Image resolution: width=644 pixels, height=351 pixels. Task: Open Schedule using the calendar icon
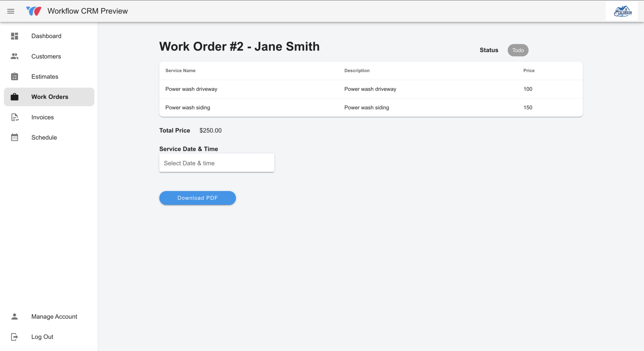pyautogui.click(x=14, y=137)
